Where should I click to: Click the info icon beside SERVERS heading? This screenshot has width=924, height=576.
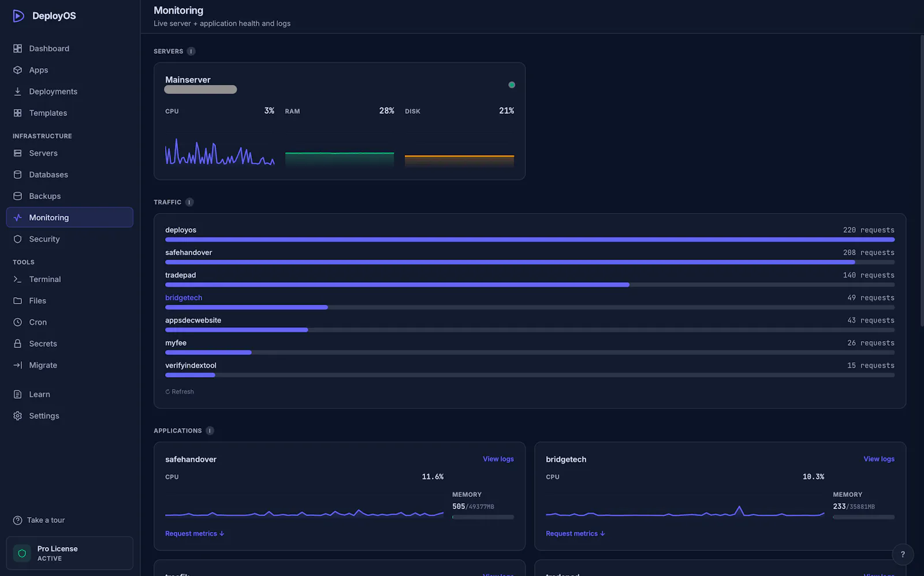click(191, 51)
